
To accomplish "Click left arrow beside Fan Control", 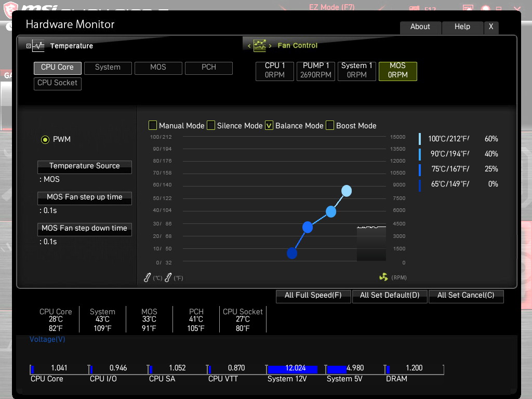I will 249,46.
